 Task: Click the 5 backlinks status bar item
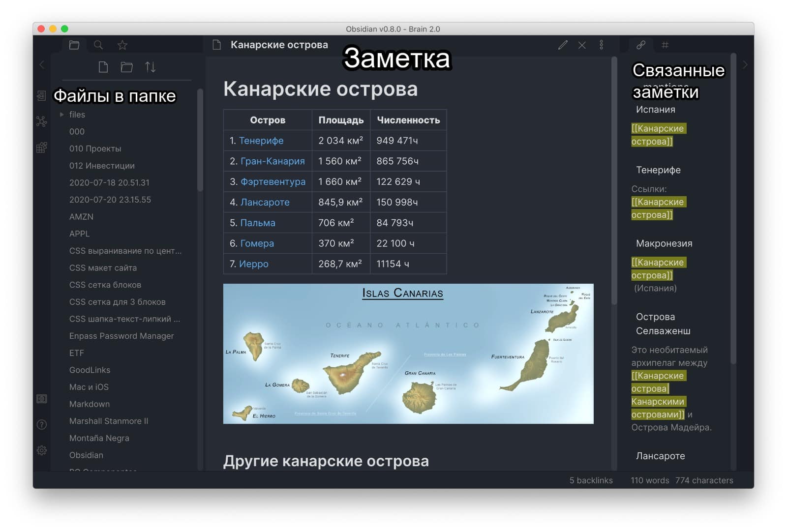(591, 480)
